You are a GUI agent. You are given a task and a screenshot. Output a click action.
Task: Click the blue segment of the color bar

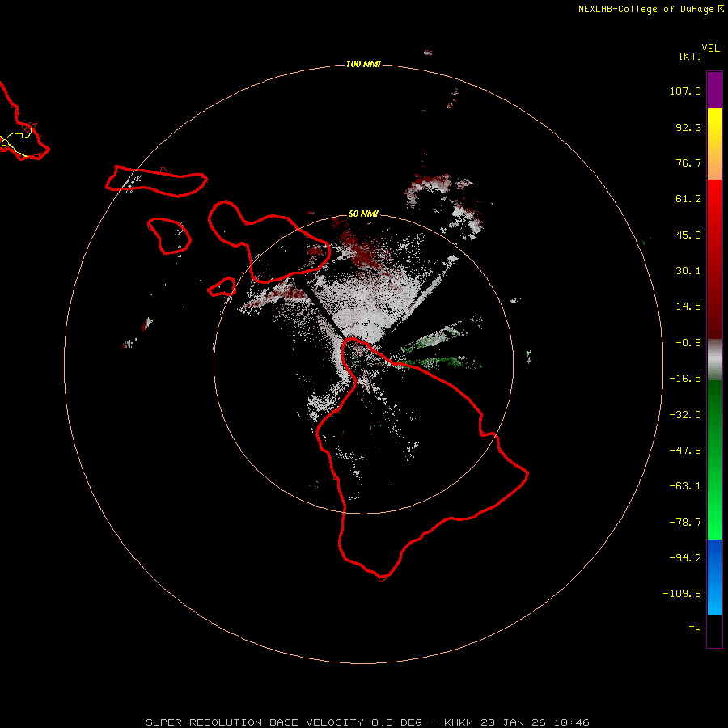click(x=714, y=577)
